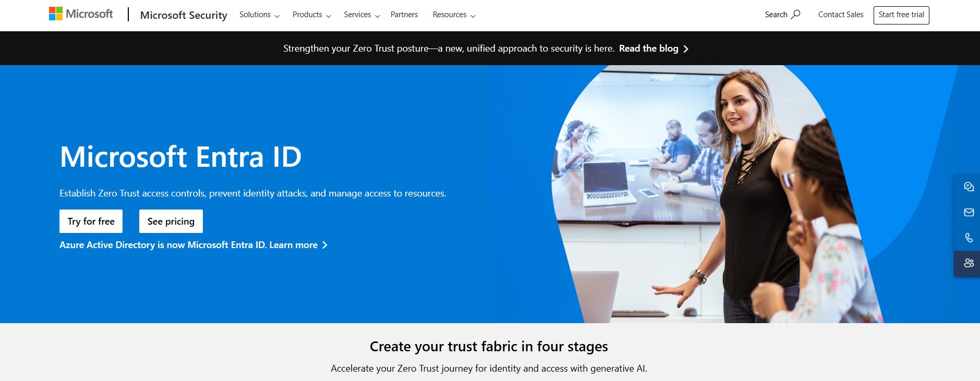Image resolution: width=980 pixels, height=381 pixels.
Task: Click 'Establish Zero Trust access controls' text
Action: point(253,193)
